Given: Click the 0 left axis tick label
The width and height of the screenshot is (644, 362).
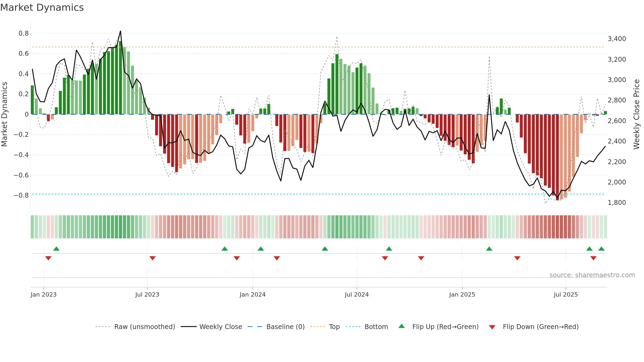Looking at the screenshot, I should pos(27,114).
